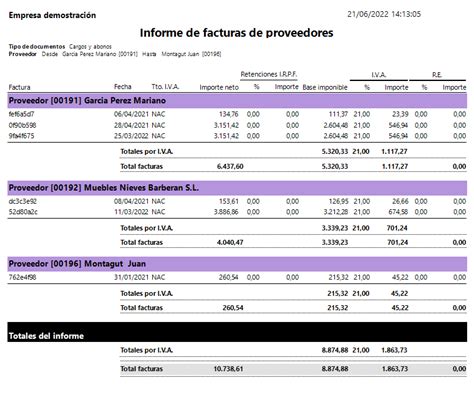This screenshot has width=474, height=393.
Task: Click the 'Empresa demostración' company name
Action: coord(52,15)
